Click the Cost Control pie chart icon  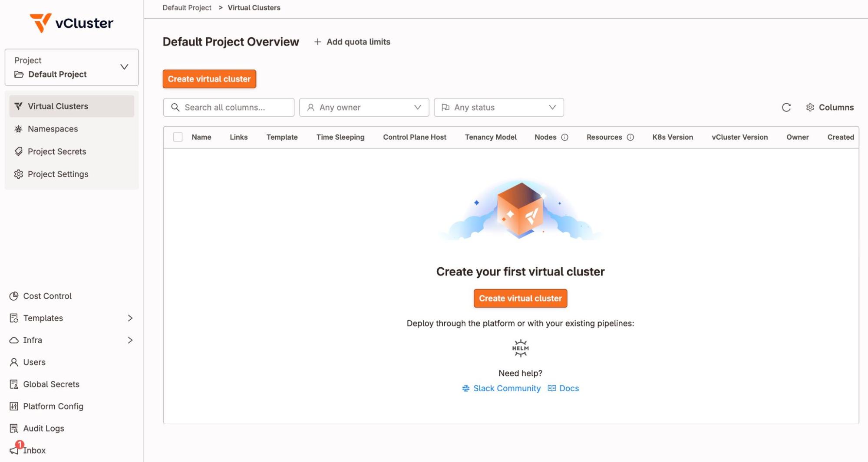pyautogui.click(x=14, y=296)
